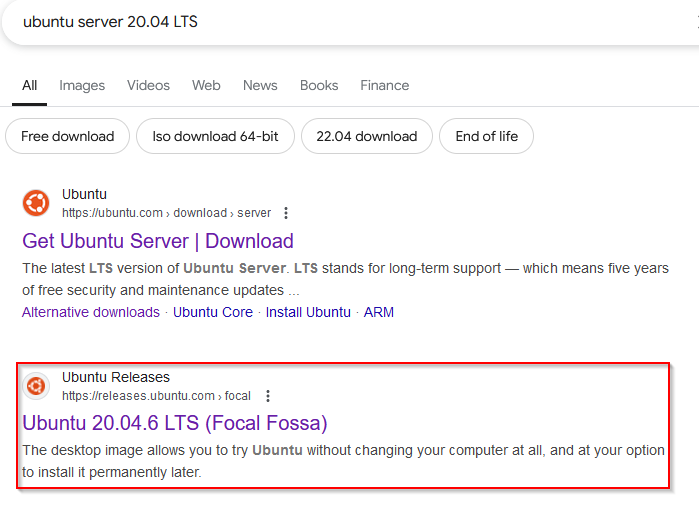Open Ubuntu 20.04.6 LTS (Focal Fossa) result
The width and height of the screenshot is (699, 506).
coord(175,423)
